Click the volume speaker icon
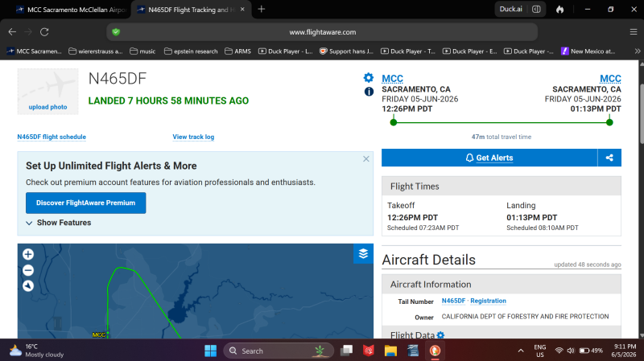The width and height of the screenshot is (644, 361). pos(571,351)
